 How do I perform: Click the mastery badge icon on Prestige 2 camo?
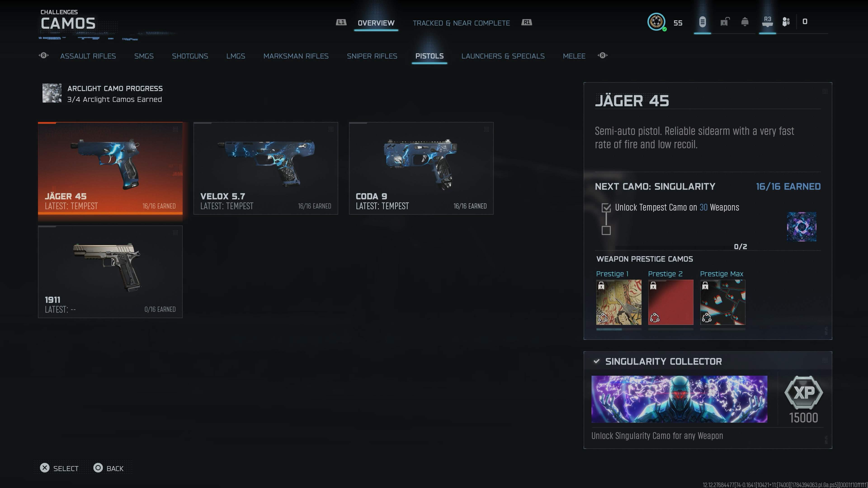654,317
